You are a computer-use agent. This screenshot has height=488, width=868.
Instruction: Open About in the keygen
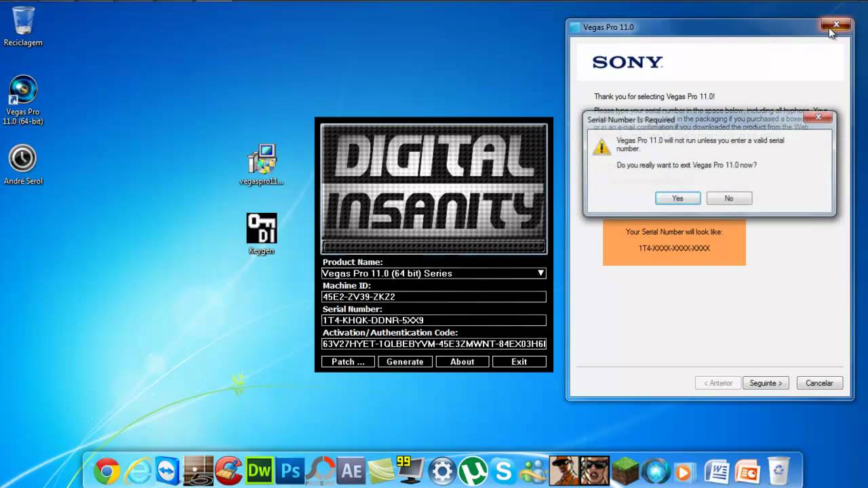click(462, 362)
